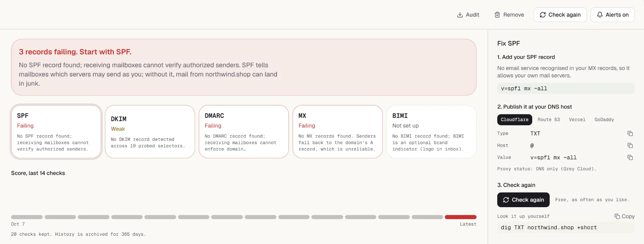This screenshot has height=244, width=644.
Task: Click the Remove trash icon
Action: [x=497, y=15]
